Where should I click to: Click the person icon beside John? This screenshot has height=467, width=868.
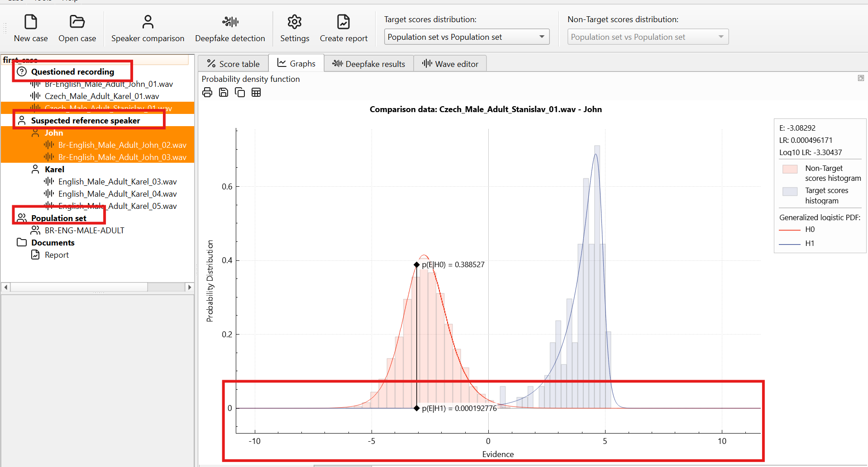(x=35, y=133)
